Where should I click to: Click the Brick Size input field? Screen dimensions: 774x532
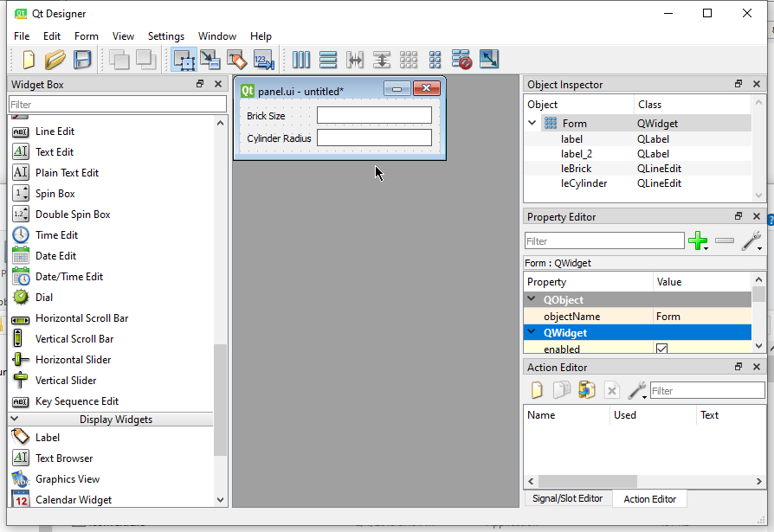(x=374, y=116)
